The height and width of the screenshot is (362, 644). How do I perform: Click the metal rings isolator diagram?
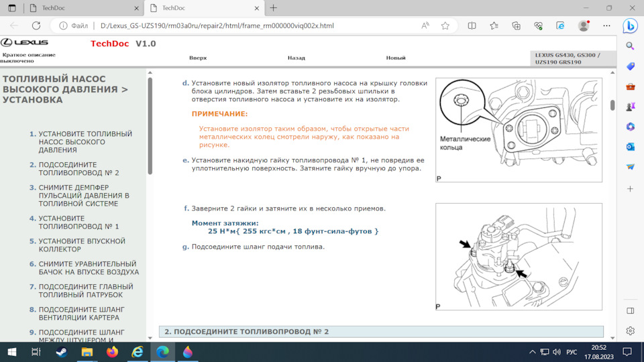tap(519, 130)
